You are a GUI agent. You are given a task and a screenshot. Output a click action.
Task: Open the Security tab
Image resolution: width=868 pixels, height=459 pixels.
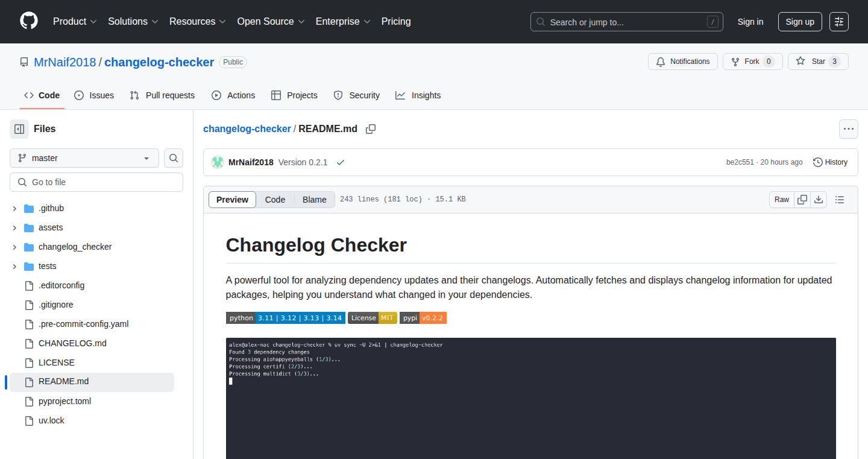pos(356,95)
